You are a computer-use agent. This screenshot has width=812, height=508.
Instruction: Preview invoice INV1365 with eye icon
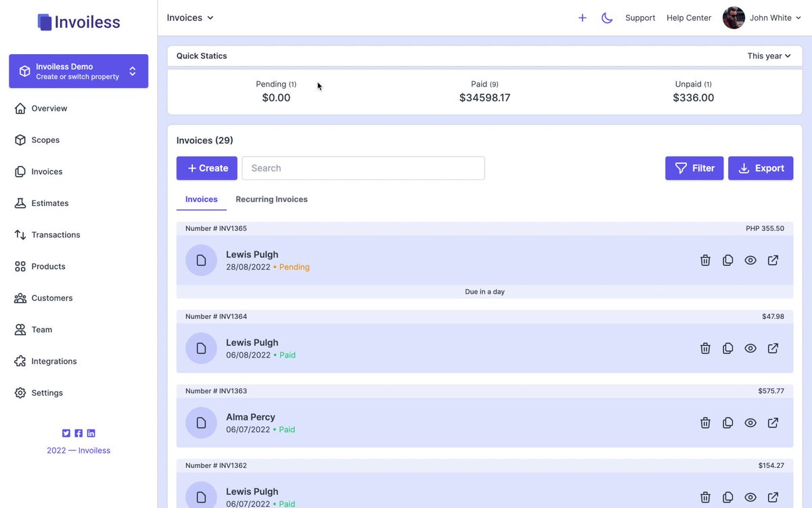750,260
